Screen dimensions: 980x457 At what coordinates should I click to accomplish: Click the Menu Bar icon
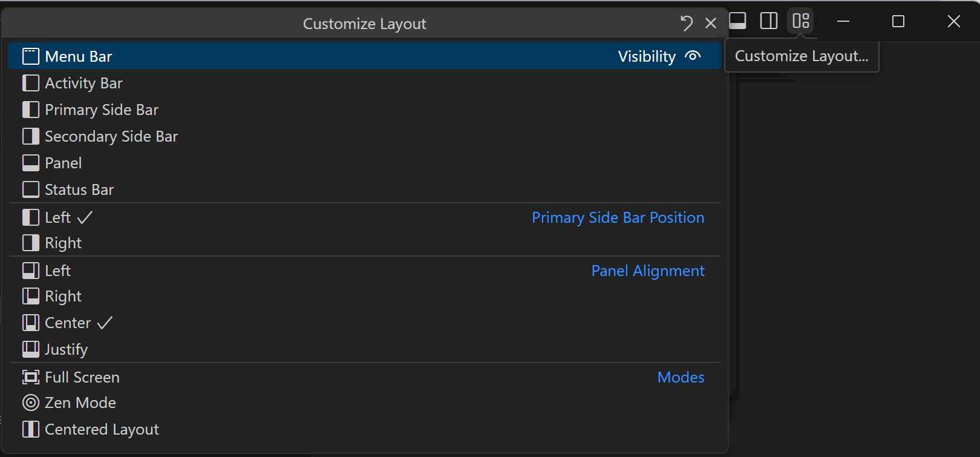[x=30, y=56]
